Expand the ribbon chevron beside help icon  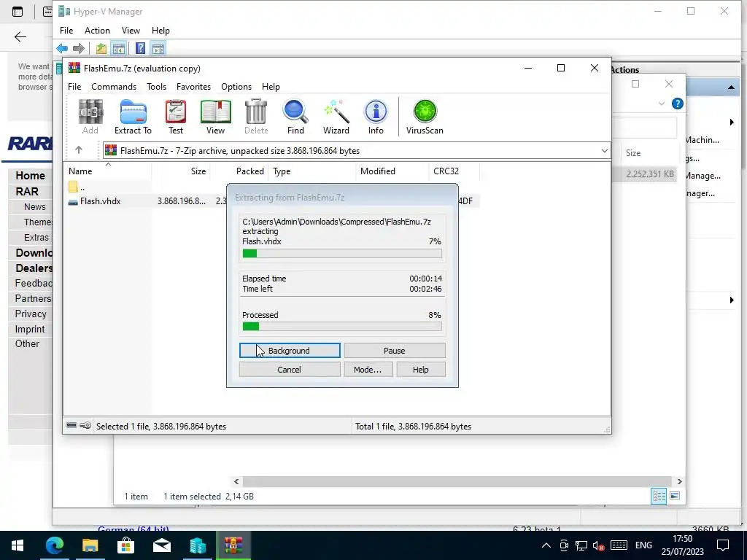[661, 104]
